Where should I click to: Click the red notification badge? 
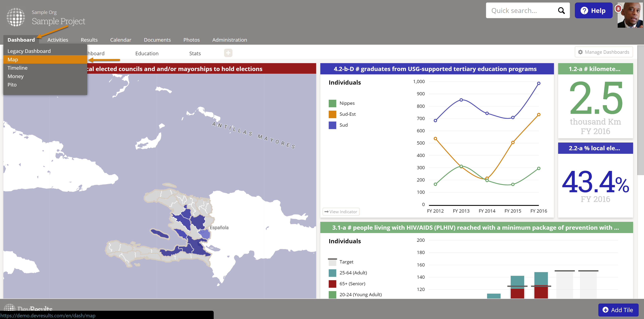point(618,9)
